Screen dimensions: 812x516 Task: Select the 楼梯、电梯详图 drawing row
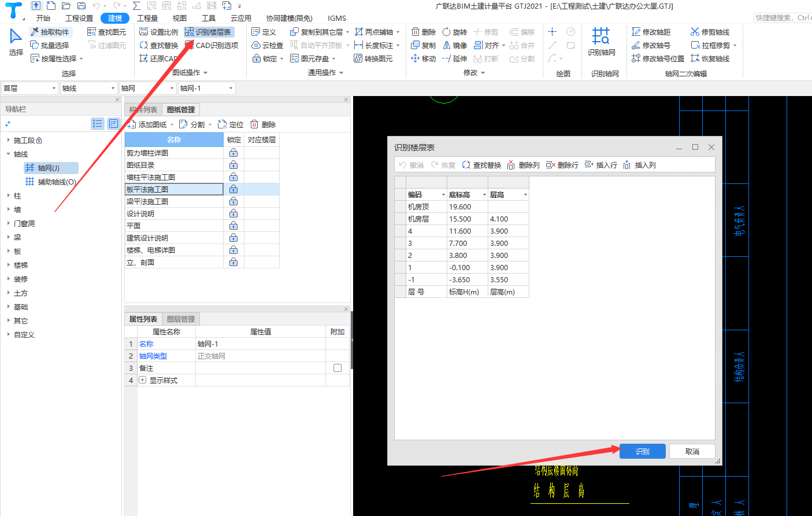click(174, 250)
